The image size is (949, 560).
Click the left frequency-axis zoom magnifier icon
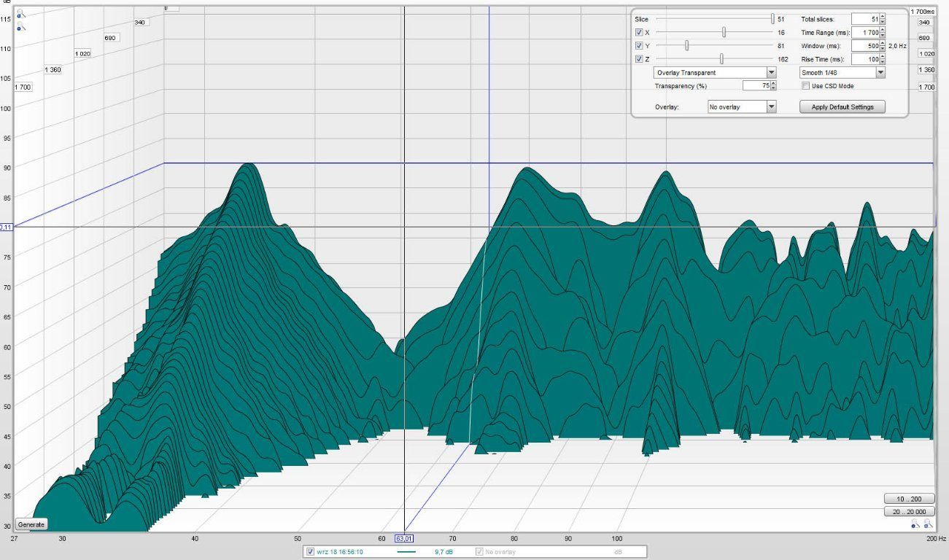click(x=915, y=524)
